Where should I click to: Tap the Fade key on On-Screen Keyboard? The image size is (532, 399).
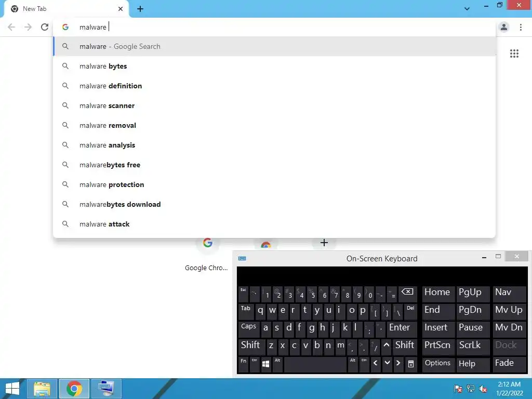(509, 364)
